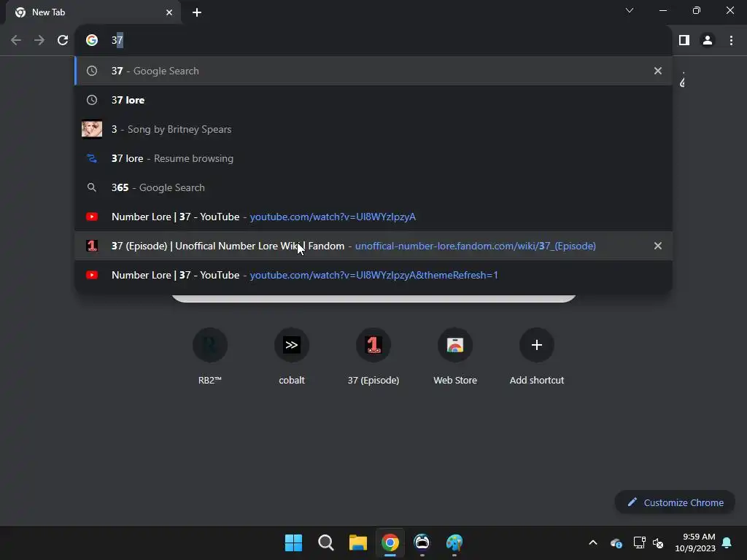Click the clock icon beside '37 lore'
The image size is (747, 560).
(92, 100)
